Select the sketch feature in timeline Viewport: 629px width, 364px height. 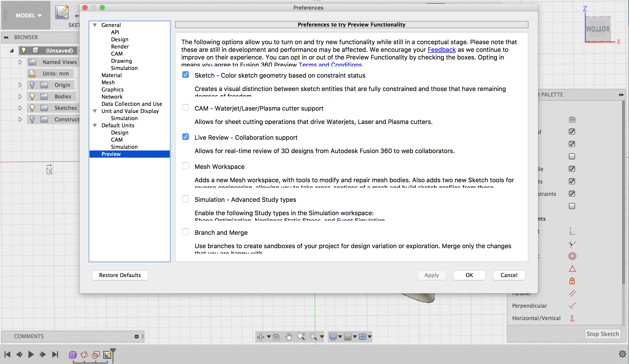pyautogui.click(x=107, y=354)
